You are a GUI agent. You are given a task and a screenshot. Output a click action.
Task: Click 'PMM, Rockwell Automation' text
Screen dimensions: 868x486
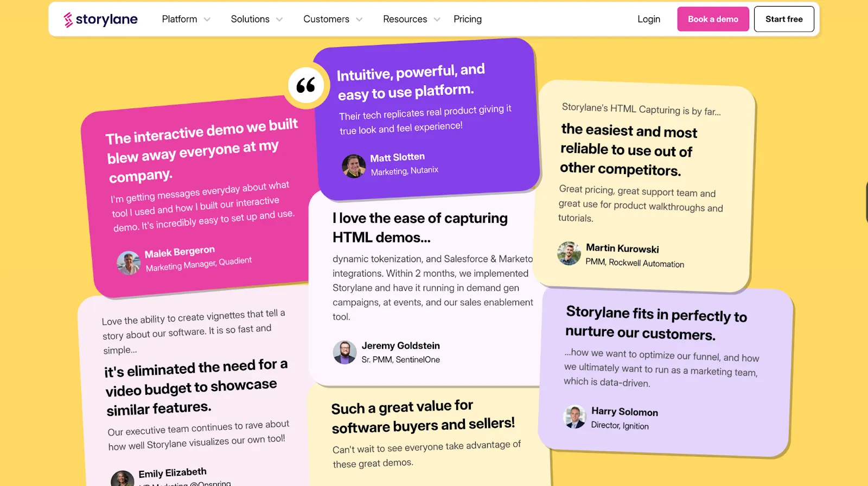coord(635,263)
